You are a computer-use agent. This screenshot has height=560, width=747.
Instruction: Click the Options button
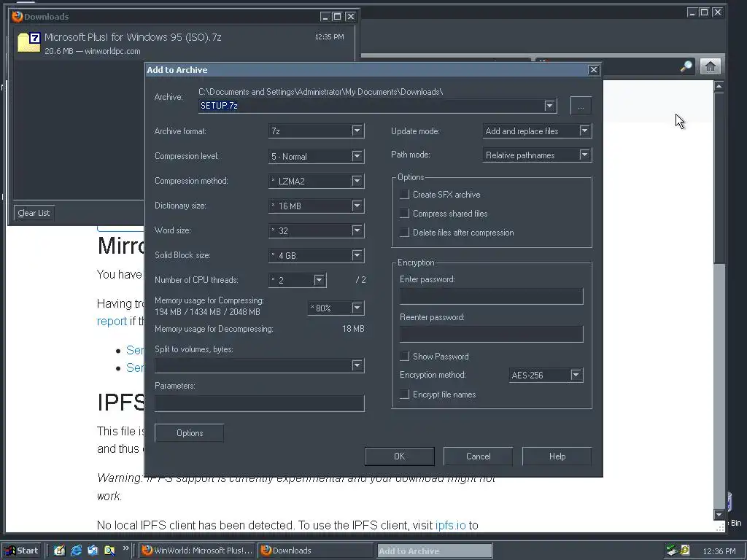[x=190, y=433]
